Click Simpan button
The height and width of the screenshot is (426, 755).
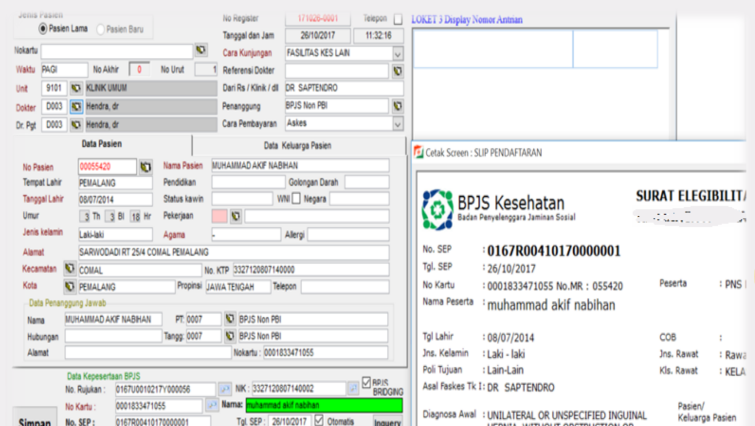pos(35,419)
